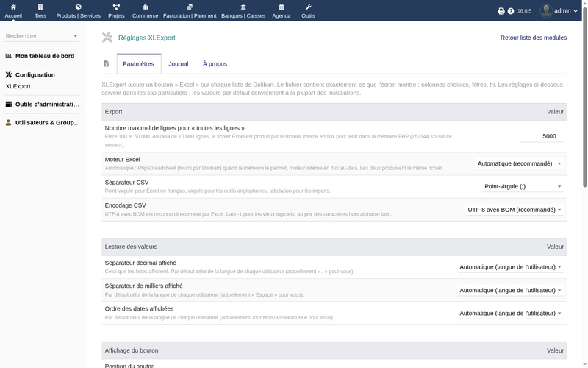This screenshot has height=368, width=588.
Task: Select the Paramètres tab
Action: pyautogui.click(x=138, y=64)
